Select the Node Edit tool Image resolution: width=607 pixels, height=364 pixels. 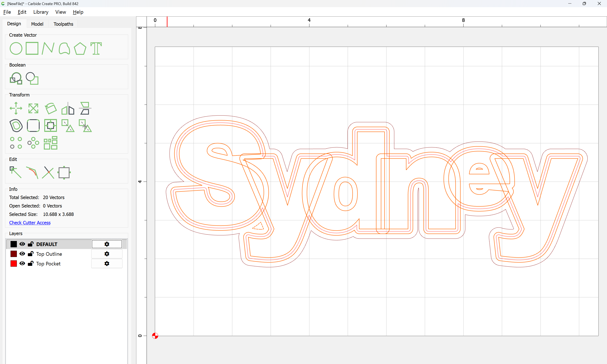pyautogui.click(x=15, y=172)
